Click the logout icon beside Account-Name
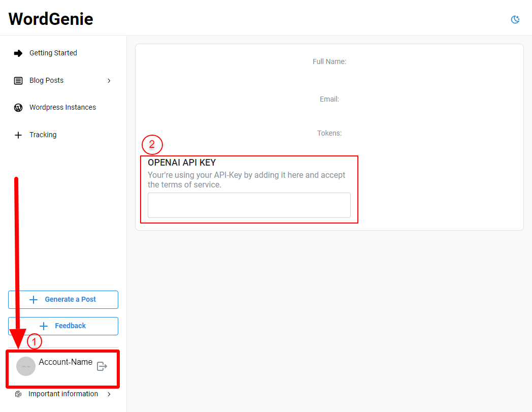The width and height of the screenshot is (532, 412). 102,366
